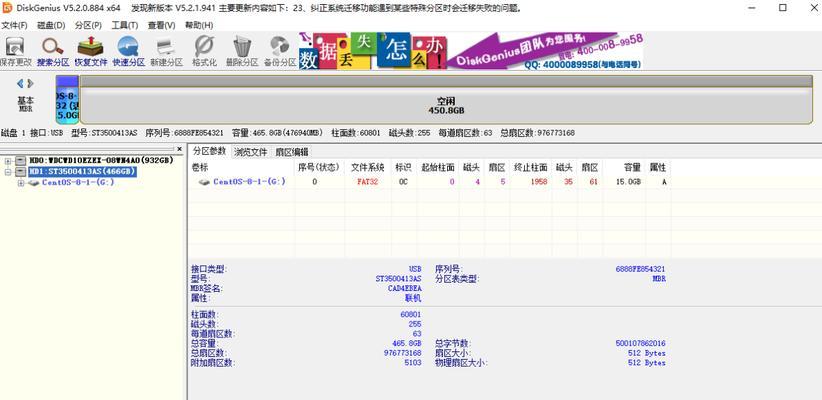
Task: Click the FAT32 file system cell
Action: point(367,182)
